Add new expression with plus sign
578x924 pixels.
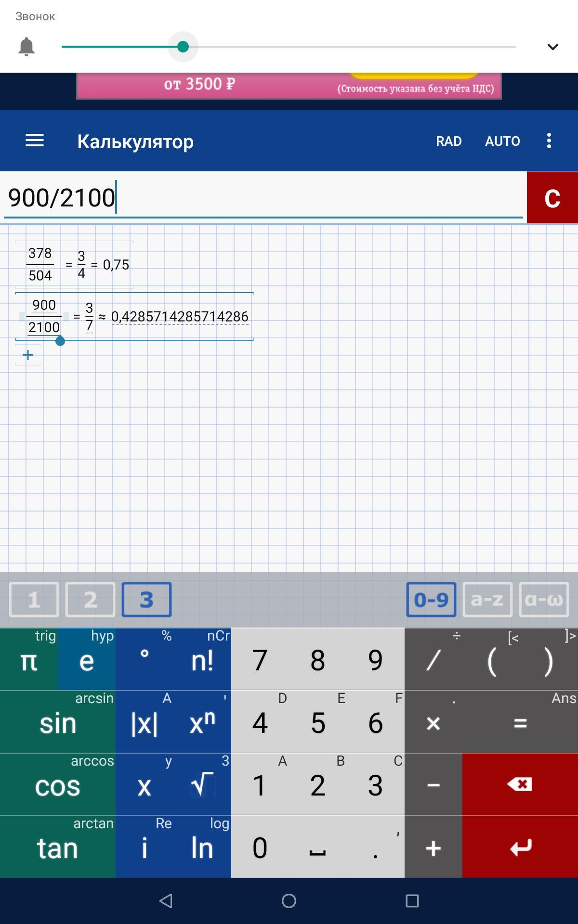(x=28, y=355)
